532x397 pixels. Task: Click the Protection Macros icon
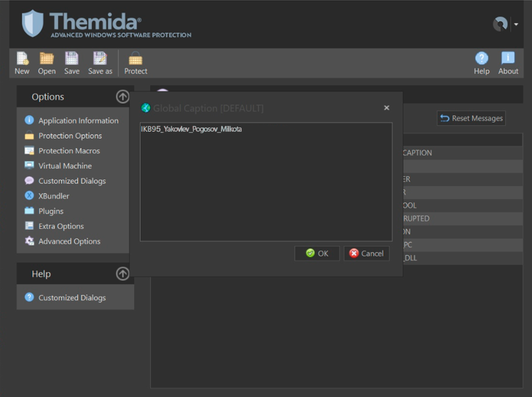point(29,150)
